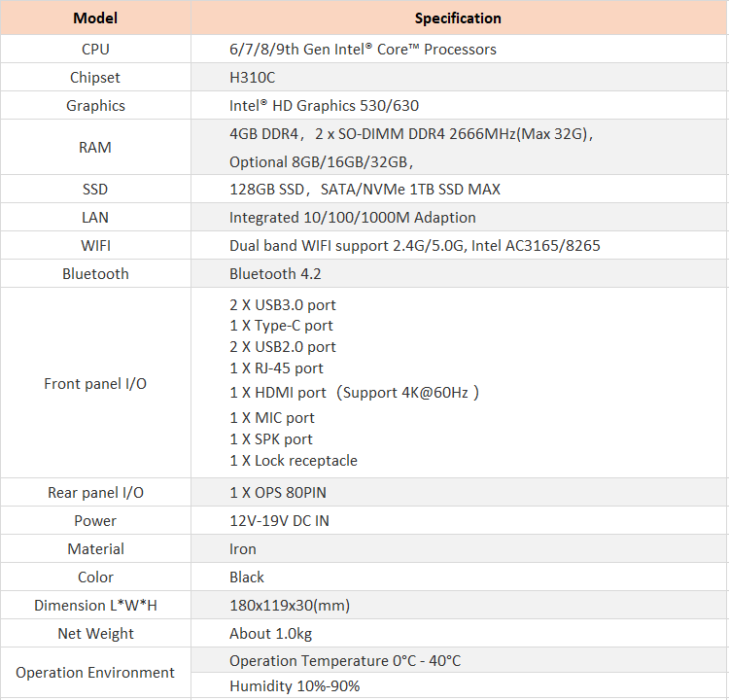Click the "Humidity 10%-90%" value
This screenshot has height=700, width=729.
pos(295,686)
